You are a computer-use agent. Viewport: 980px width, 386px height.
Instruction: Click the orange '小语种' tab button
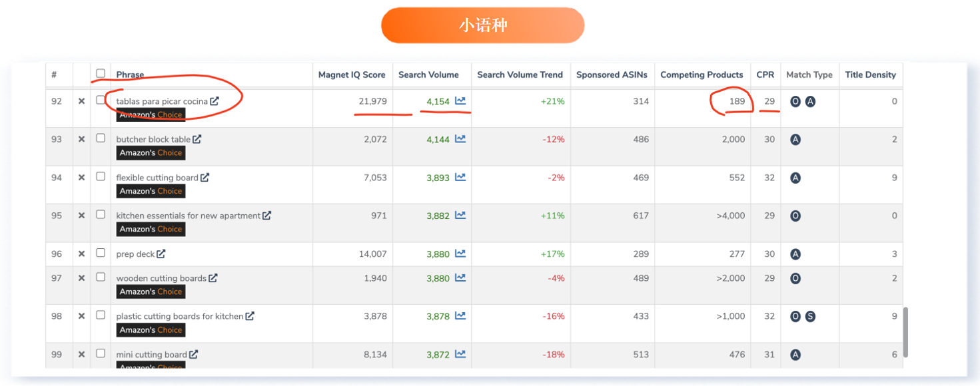coord(482,26)
